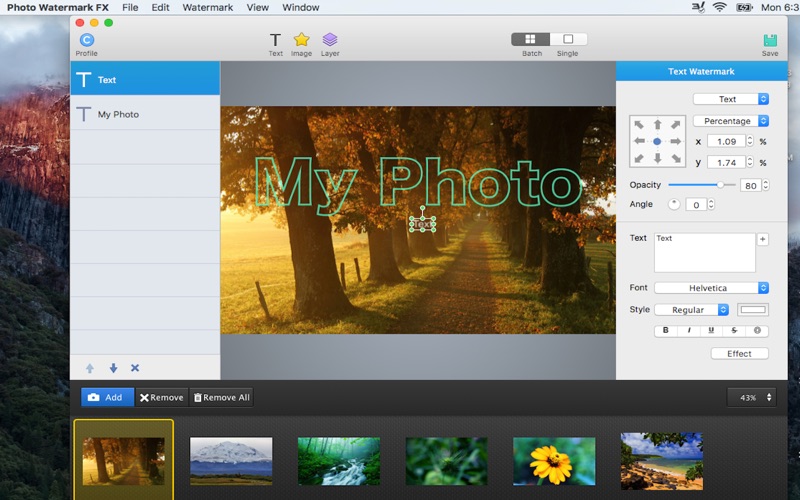Viewport: 800px width, 500px height.
Task: Select the My Photo layer in sidebar
Action: click(145, 113)
